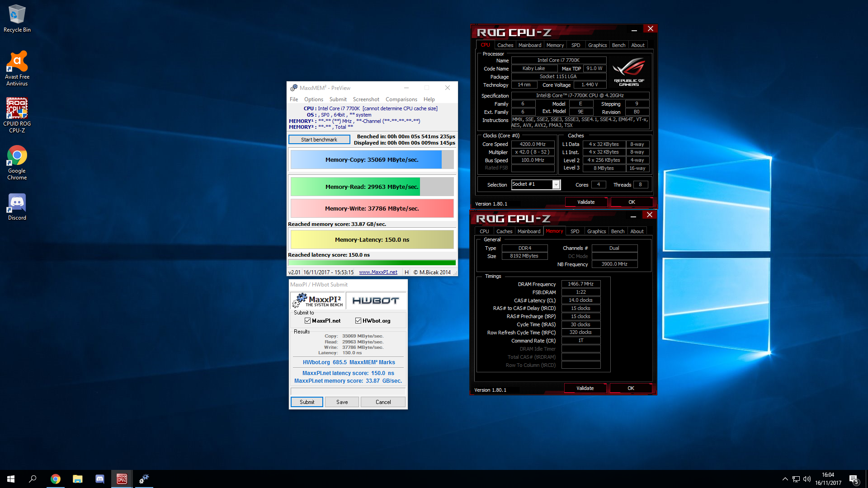The height and width of the screenshot is (488, 868).
Task: Click Validate in lower CPU-Z memory window
Action: (x=585, y=388)
